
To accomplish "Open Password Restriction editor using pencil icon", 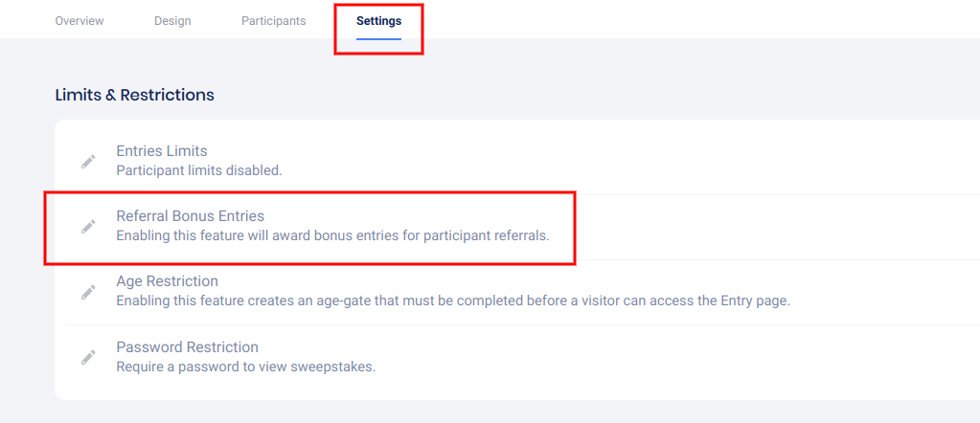I will coord(88,357).
